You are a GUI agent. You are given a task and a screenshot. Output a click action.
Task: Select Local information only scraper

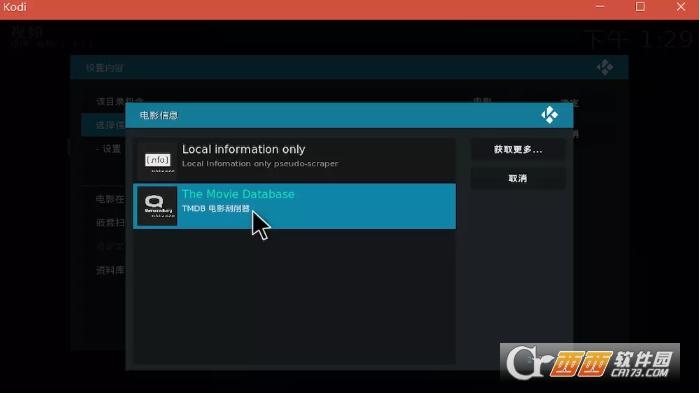coord(295,159)
